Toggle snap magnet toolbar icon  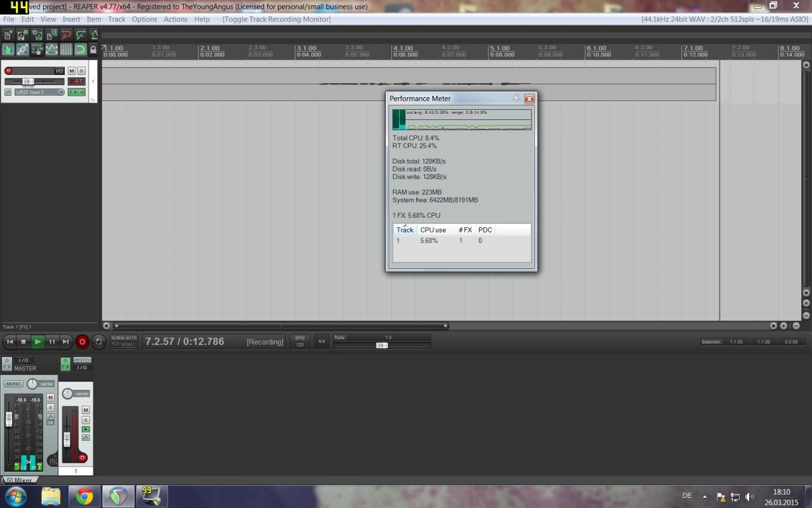pyautogui.click(x=81, y=50)
